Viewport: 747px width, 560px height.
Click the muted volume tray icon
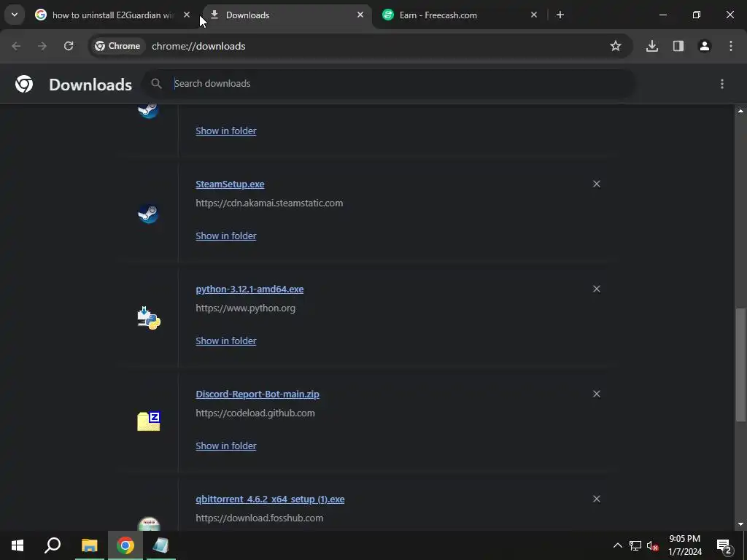click(x=653, y=545)
